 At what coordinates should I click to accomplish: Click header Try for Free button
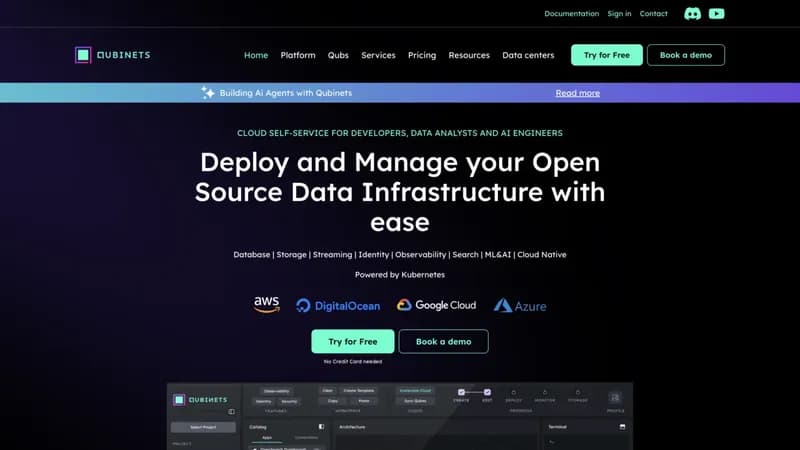[x=607, y=55]
